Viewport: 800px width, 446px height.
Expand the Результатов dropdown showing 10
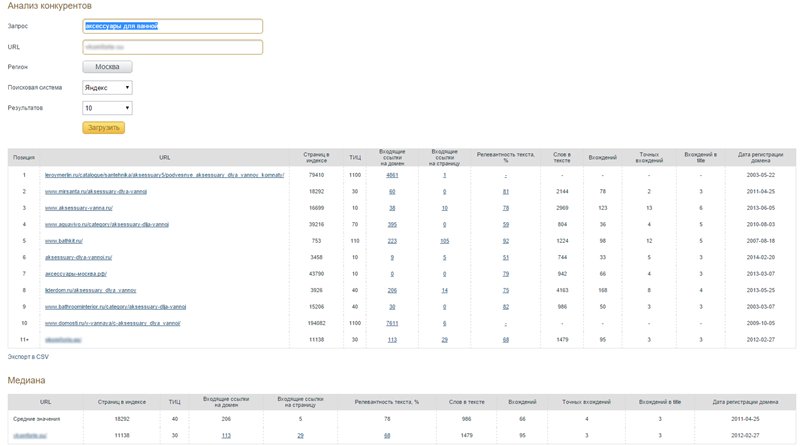[107, 107]
